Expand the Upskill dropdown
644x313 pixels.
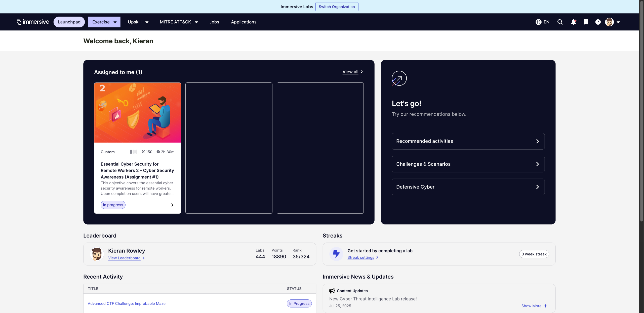[138, 22]
